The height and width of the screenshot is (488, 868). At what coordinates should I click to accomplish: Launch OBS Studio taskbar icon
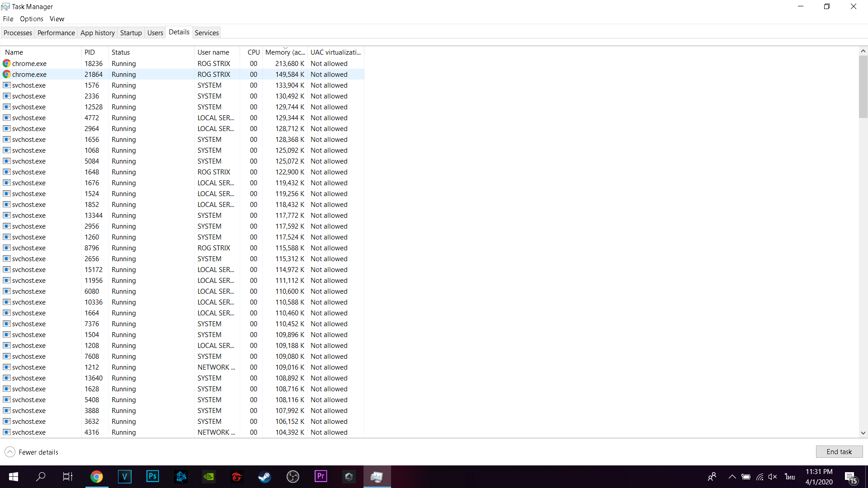pos(293,477)
